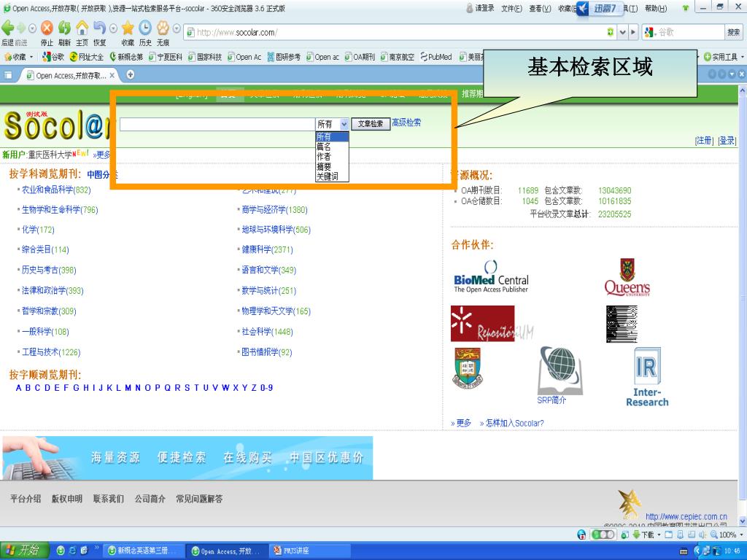Click the 文章检索 search button

point(371,124)
